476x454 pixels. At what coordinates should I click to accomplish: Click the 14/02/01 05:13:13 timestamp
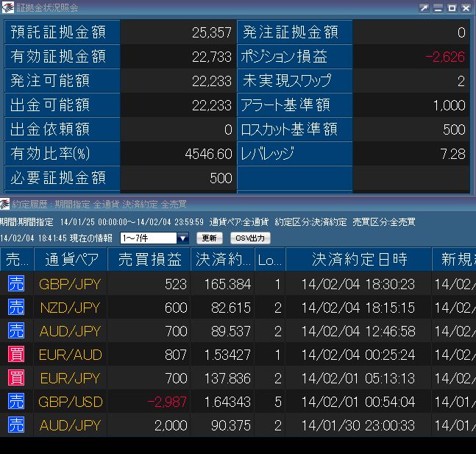pos(358,378)
